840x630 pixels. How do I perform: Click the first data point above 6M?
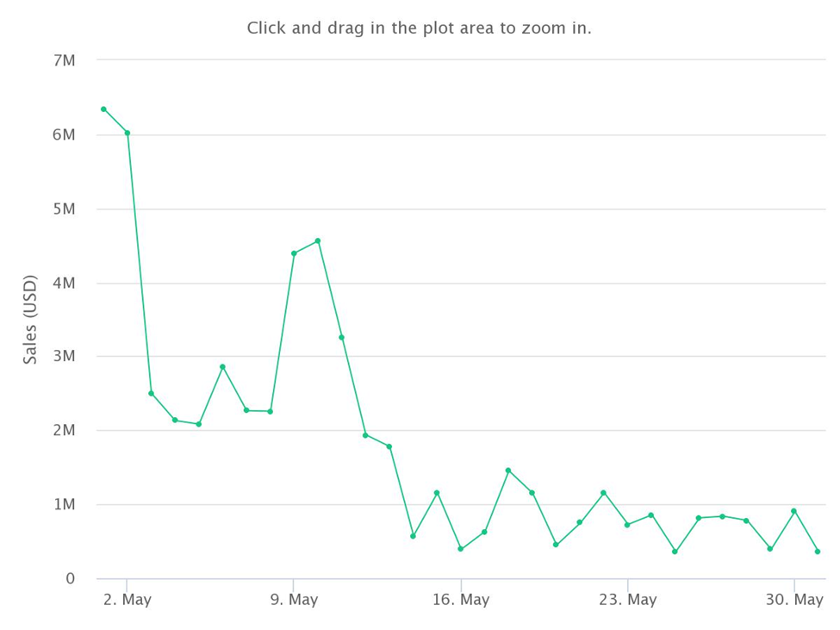click(103, 109)
